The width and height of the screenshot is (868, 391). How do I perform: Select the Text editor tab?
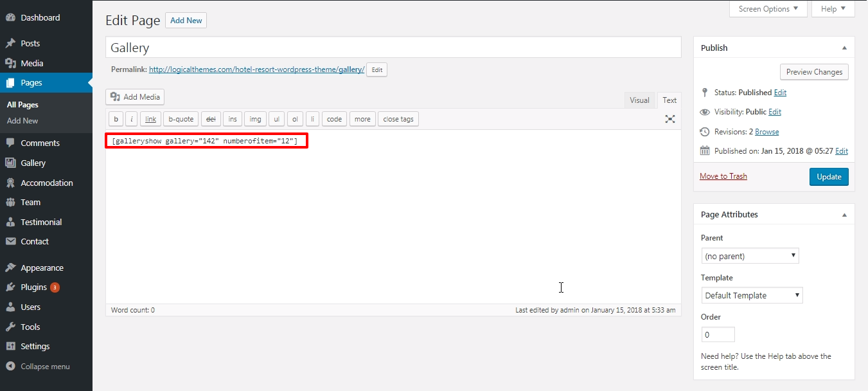tap(669, 100)
